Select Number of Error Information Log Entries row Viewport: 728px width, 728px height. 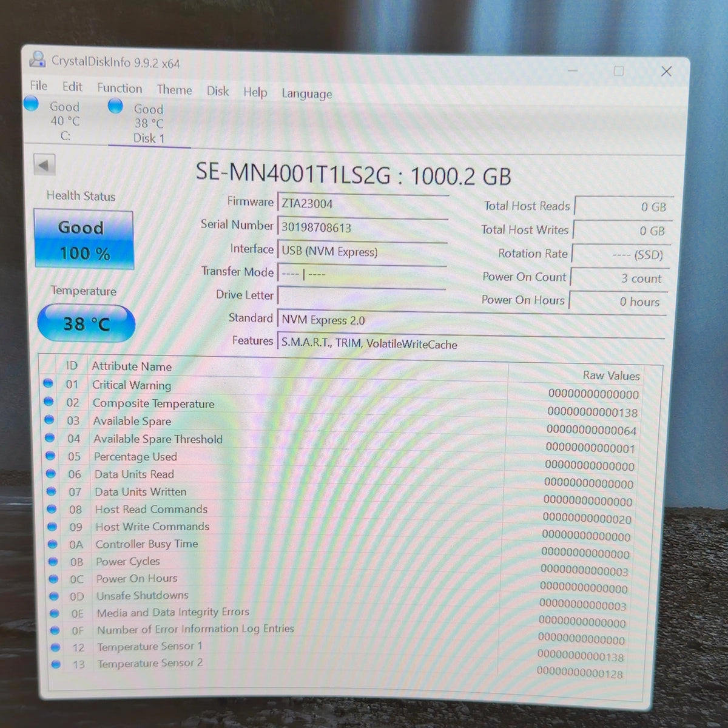point(342,633)
